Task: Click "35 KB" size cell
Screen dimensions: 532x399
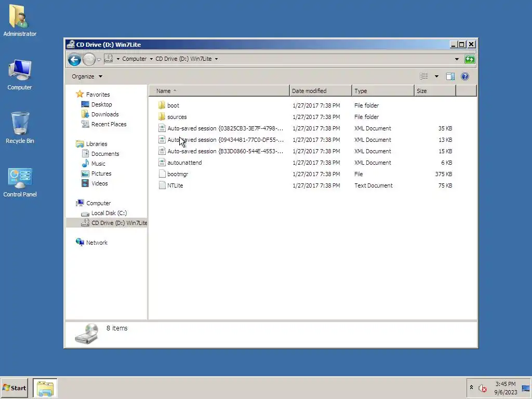Action: [x=445, y=128]
